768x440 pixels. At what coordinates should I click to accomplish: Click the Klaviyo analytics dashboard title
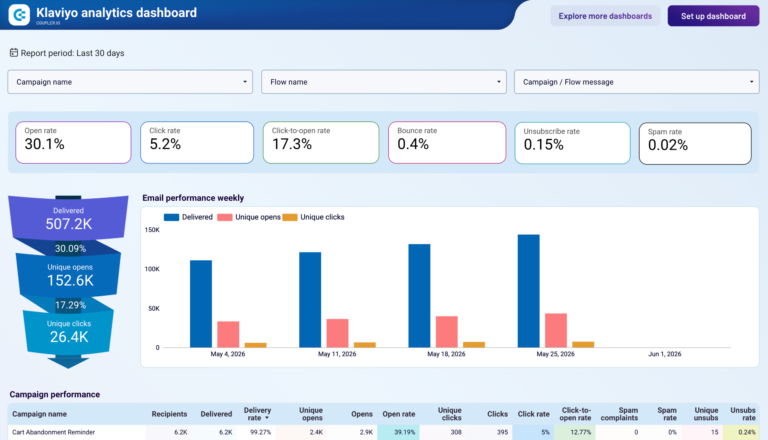(117, 13)
